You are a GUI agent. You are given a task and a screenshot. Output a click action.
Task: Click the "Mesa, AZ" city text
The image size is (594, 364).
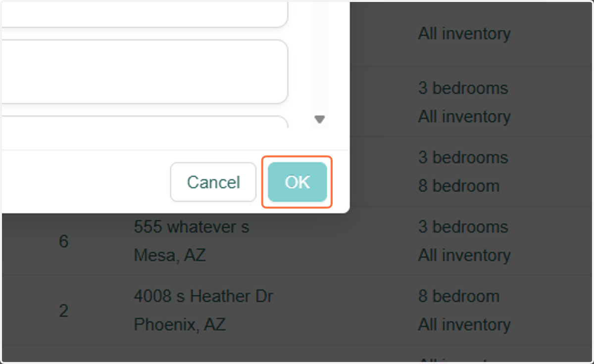(170, 256)
